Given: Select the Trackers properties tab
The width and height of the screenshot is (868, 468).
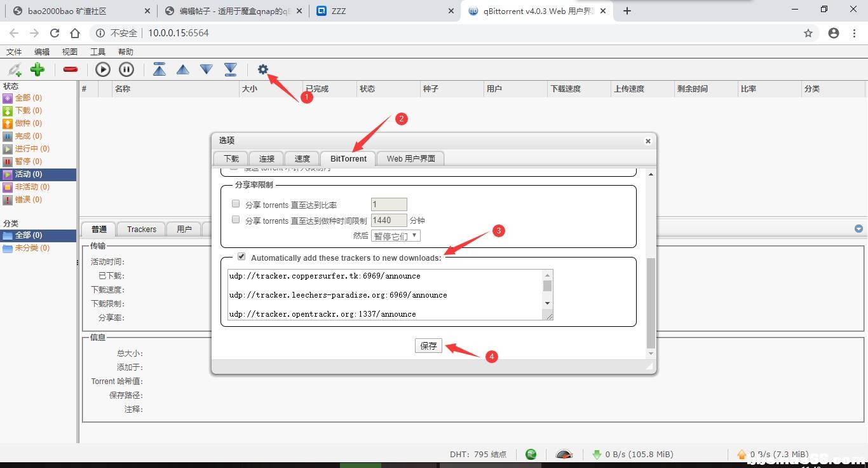Looking at the screenshot, I should coord(142,229).
